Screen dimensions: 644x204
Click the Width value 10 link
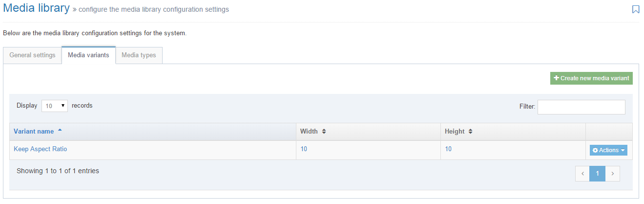(304, 149)
